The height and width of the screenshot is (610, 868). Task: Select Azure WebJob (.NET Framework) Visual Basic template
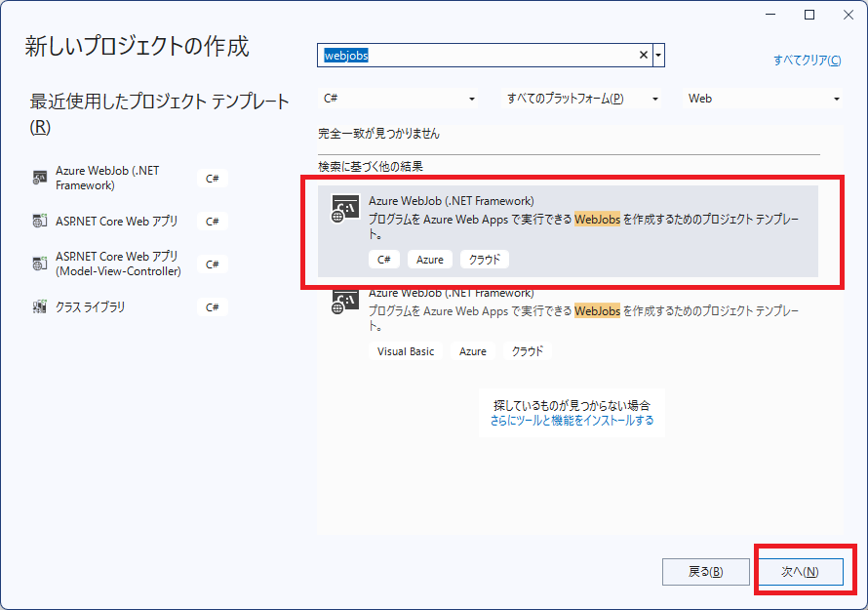tap(568, 322)
